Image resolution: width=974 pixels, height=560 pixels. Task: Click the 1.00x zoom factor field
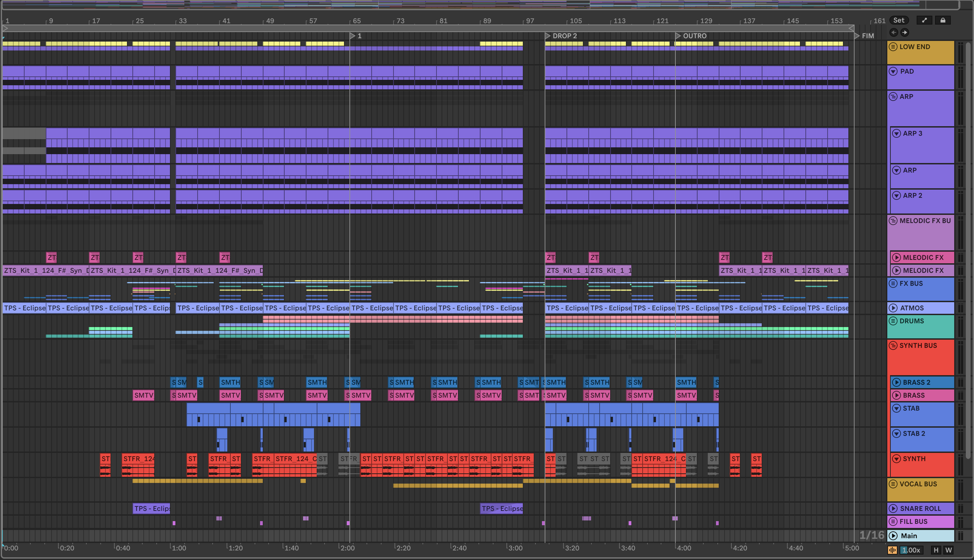pyautogui.click(x=911, y=550)
